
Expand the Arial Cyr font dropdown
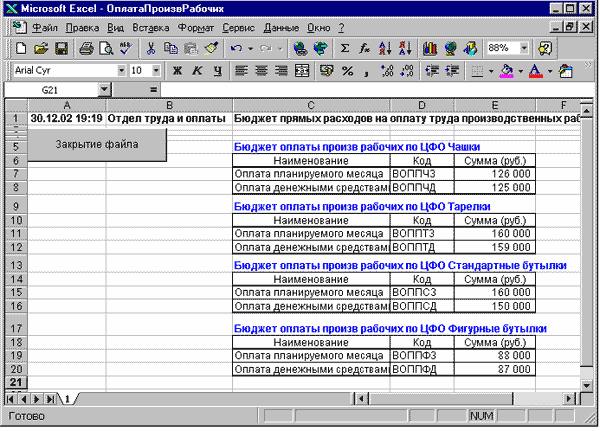[x=121, y=70]
